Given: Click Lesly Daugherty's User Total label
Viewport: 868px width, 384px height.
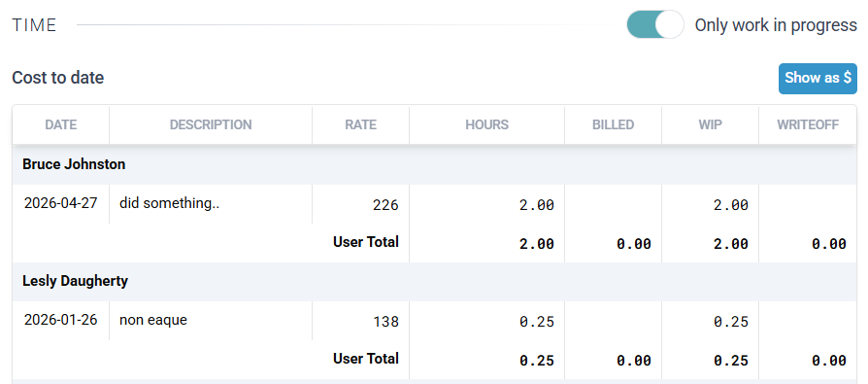Looking at the screenshot, I should click(x=366, y=359).
